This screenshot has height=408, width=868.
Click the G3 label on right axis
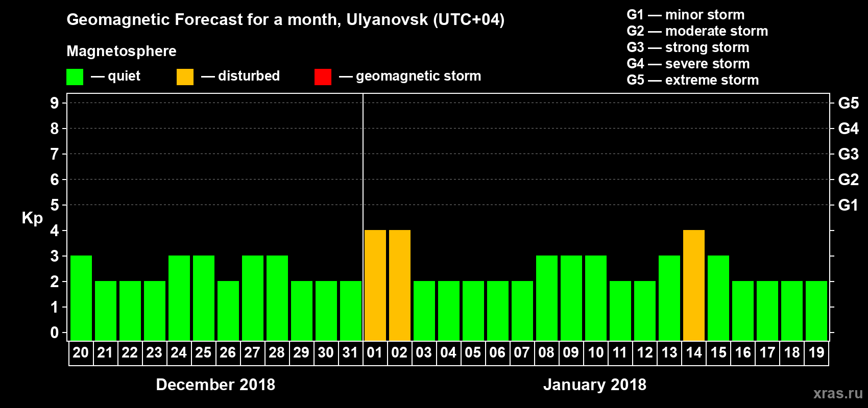tap(849, 154)
